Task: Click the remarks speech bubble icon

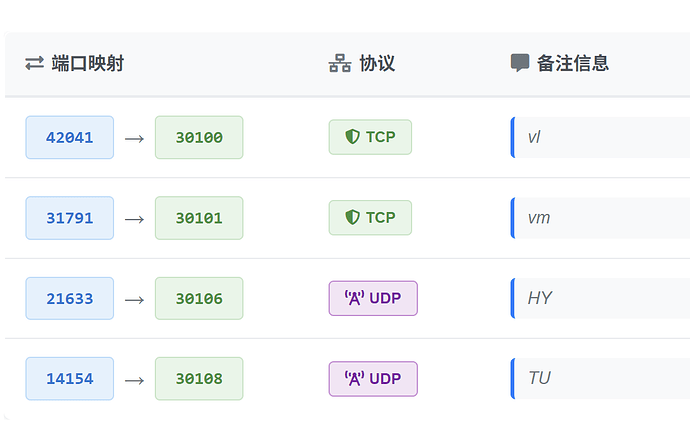Action: [x=520, y=63]
